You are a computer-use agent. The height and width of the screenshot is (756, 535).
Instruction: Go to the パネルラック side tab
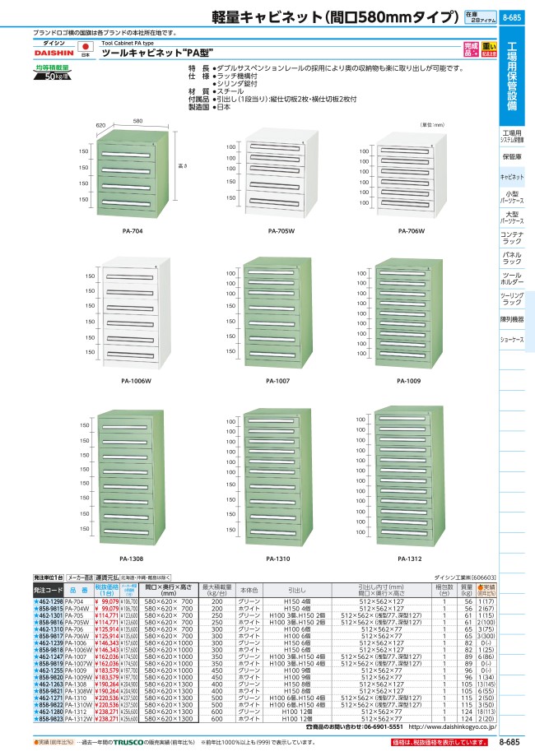tap(511, 260)
